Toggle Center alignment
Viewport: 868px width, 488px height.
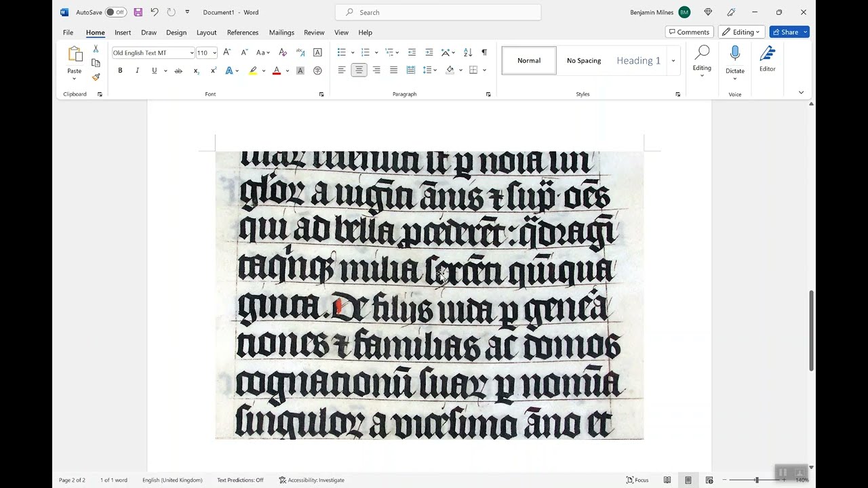pyautogui.click(x=359, y=70)
